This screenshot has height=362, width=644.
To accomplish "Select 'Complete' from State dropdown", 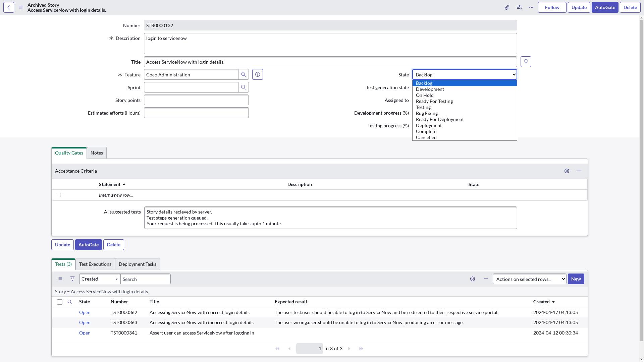I will click(x=426, y=131).
